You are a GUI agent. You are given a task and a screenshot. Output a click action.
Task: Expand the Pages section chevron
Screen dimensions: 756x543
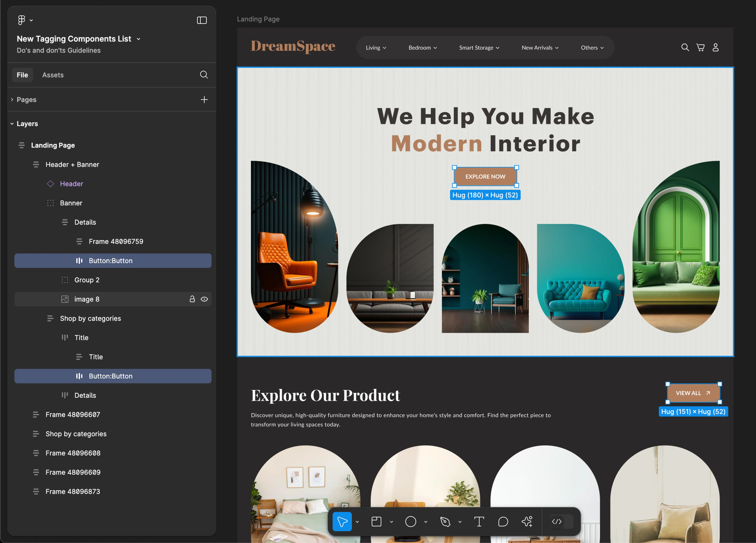coord(12,100)
